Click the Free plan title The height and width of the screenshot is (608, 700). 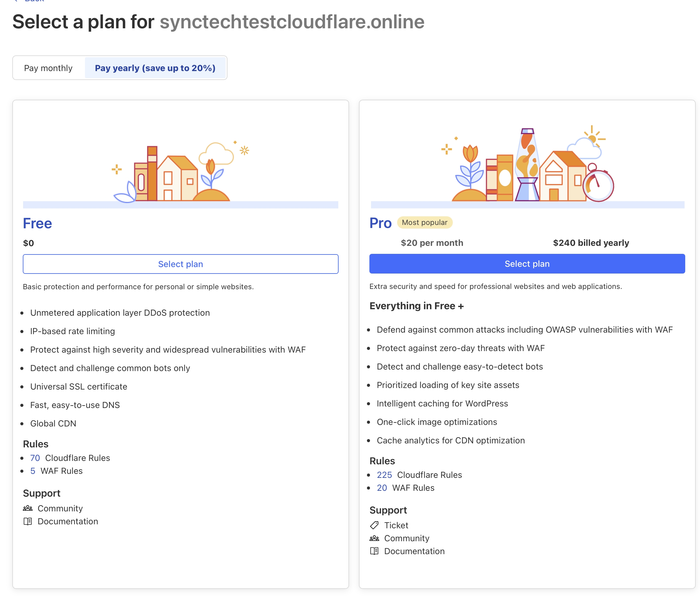click(37, 224)
